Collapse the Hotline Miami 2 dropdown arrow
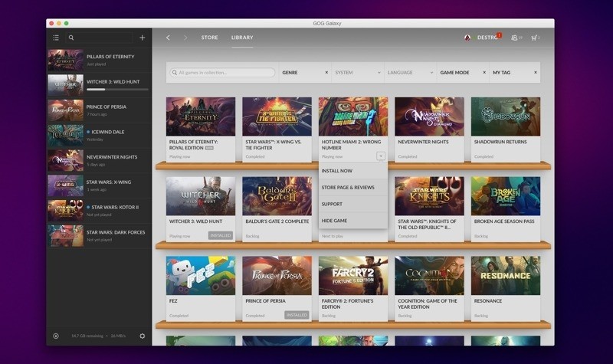 [380, 156]
